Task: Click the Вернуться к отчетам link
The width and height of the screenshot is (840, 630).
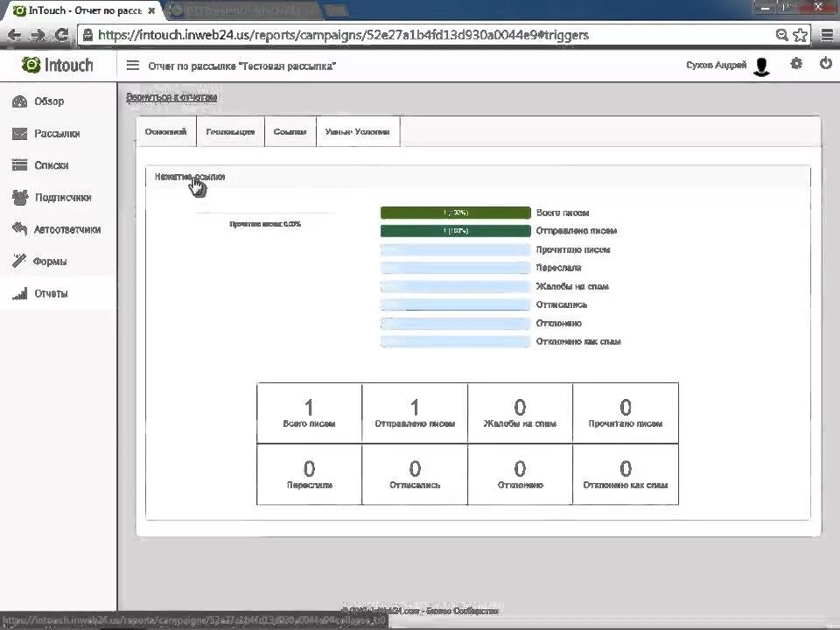Action: click(x=171, y=97)
